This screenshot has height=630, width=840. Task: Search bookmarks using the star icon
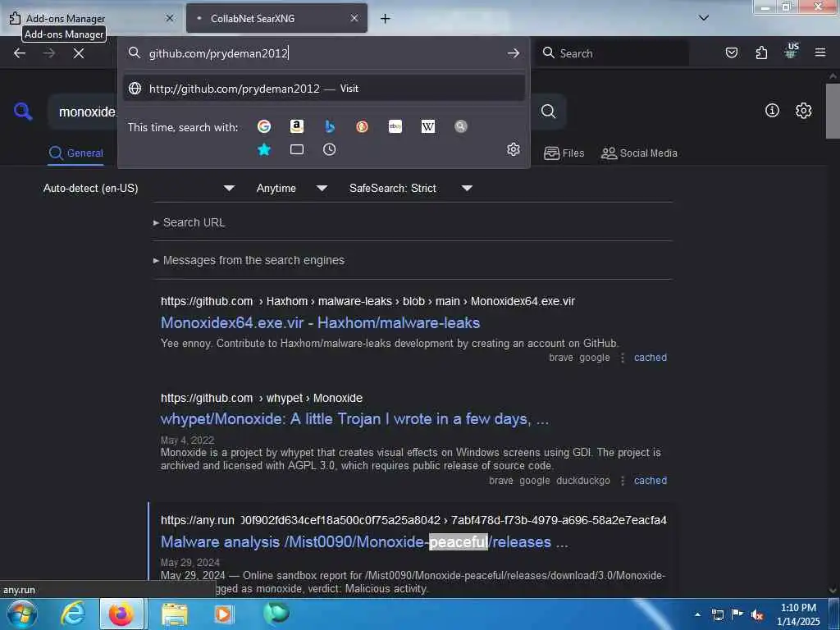[264, 149]
